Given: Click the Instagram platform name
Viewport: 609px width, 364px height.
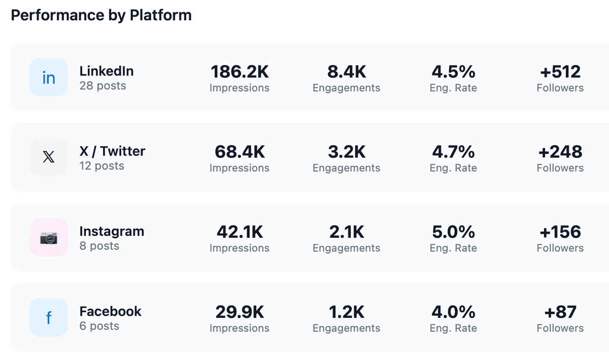Looking at the screenshot, I should (112, 231).
